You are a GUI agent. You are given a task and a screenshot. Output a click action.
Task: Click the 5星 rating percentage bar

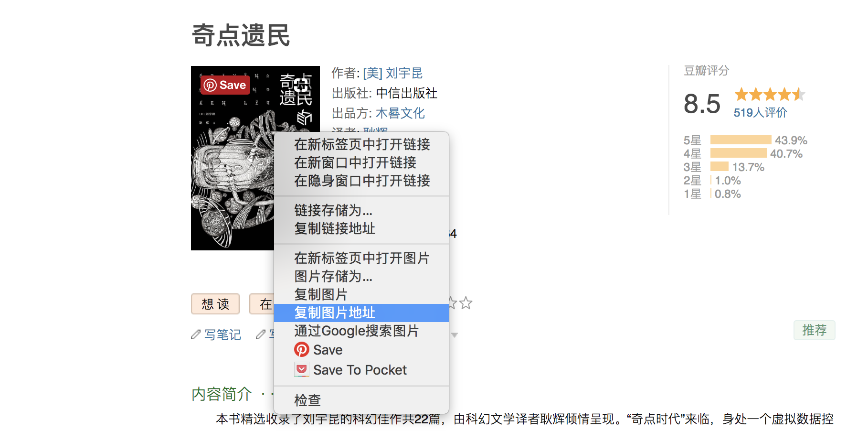point(741,140)
